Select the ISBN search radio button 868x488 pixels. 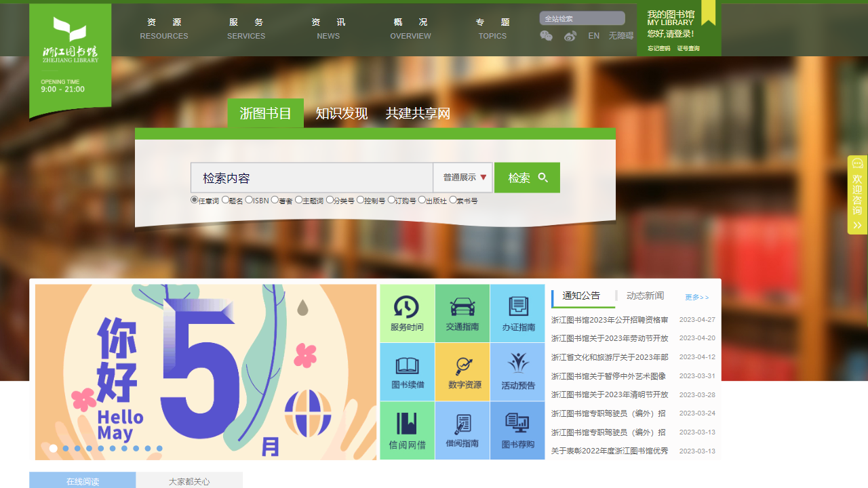point(248,200)
